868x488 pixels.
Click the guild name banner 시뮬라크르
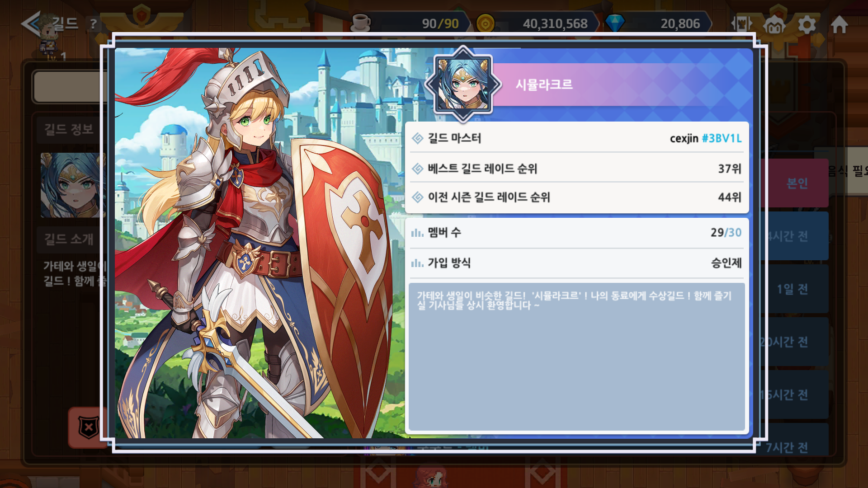pos(544,84)
